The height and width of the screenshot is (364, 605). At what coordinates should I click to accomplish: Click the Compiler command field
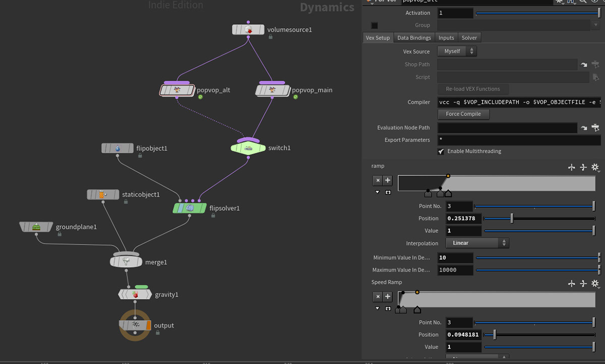click(519, 102)
